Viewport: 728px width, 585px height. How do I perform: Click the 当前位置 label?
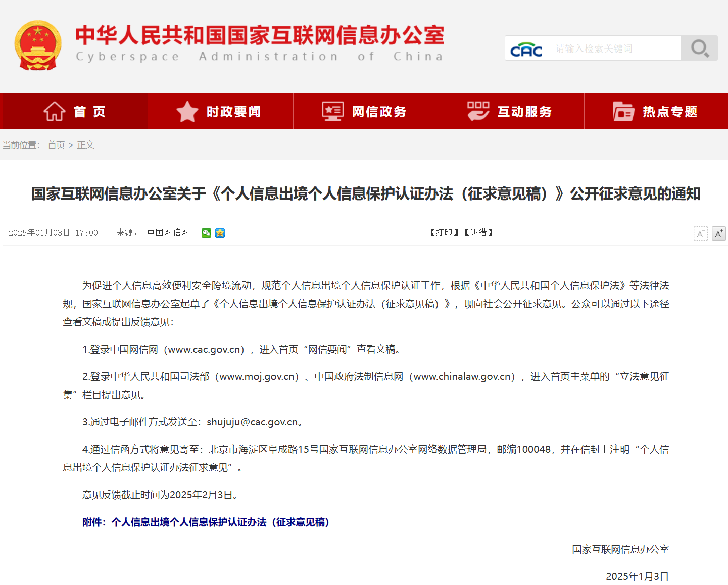pyautogui.click(x=21, y=145)
